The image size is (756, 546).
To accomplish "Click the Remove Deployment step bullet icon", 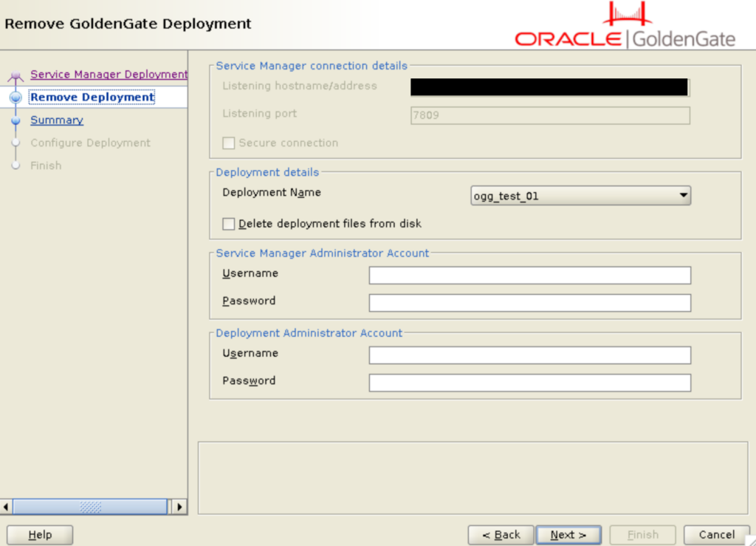I will click(16, 98).
